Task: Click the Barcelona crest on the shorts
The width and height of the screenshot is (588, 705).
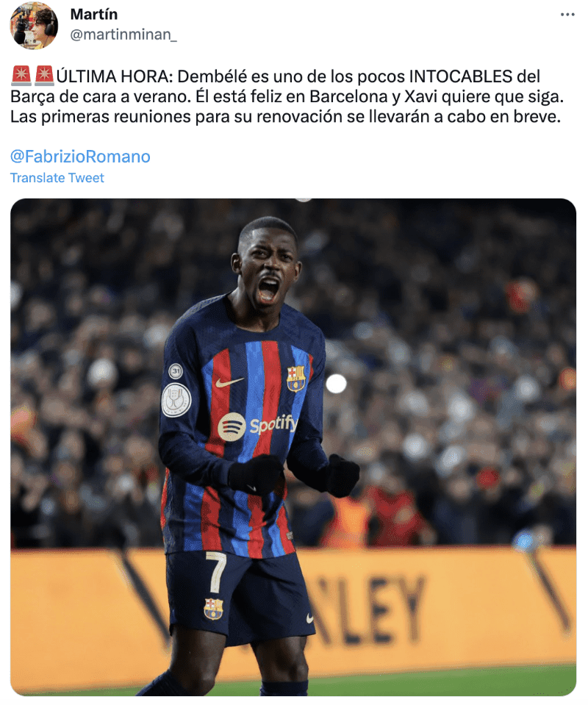Action: (x=213, y=609)
